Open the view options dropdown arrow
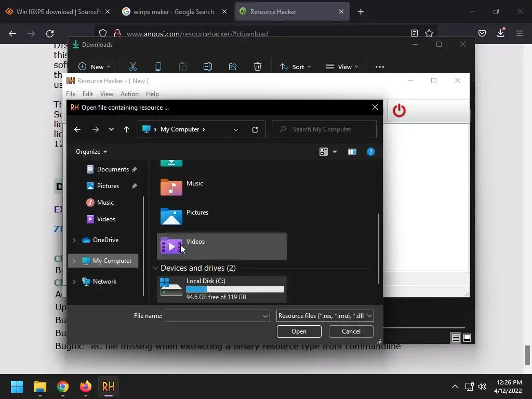 (335, 152)
